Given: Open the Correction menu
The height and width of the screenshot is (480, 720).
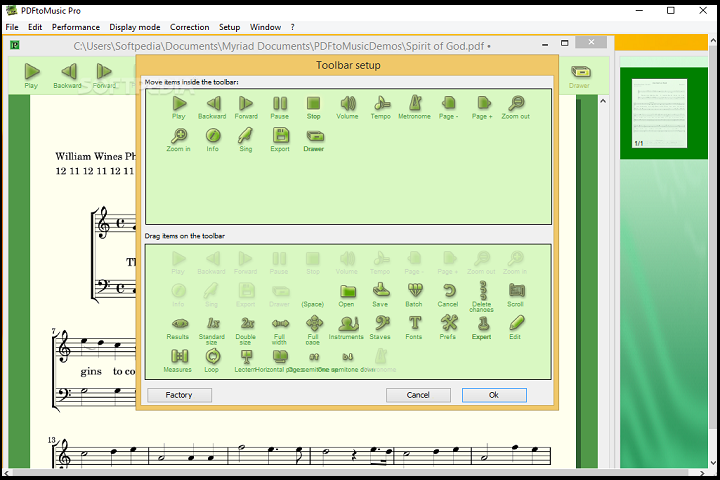Looking at the screenshot, I should pyautogui.click(x=190, y=27).
